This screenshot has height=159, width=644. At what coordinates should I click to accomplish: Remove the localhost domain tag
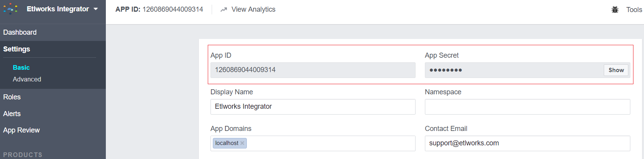pos(242,143)
